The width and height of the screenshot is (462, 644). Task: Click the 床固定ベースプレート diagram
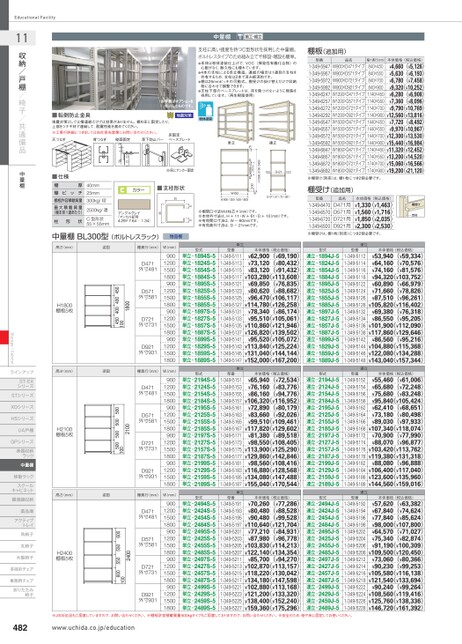pyautogui.click(x=182, y=155)
